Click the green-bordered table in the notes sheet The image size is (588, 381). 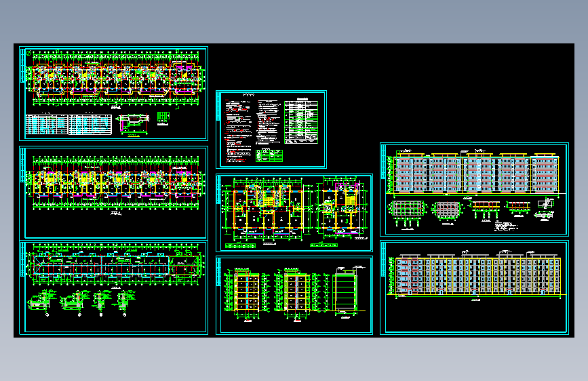click(x=301, y=122)
